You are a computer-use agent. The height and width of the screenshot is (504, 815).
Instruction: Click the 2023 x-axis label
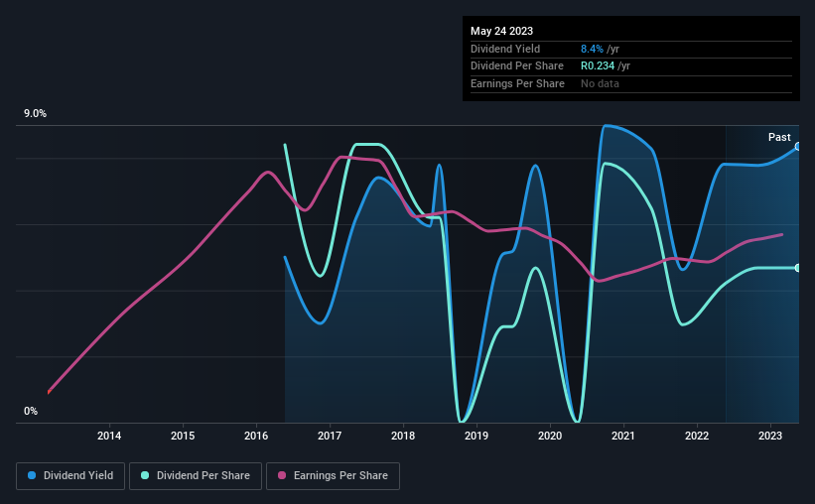tap(770, 436)
